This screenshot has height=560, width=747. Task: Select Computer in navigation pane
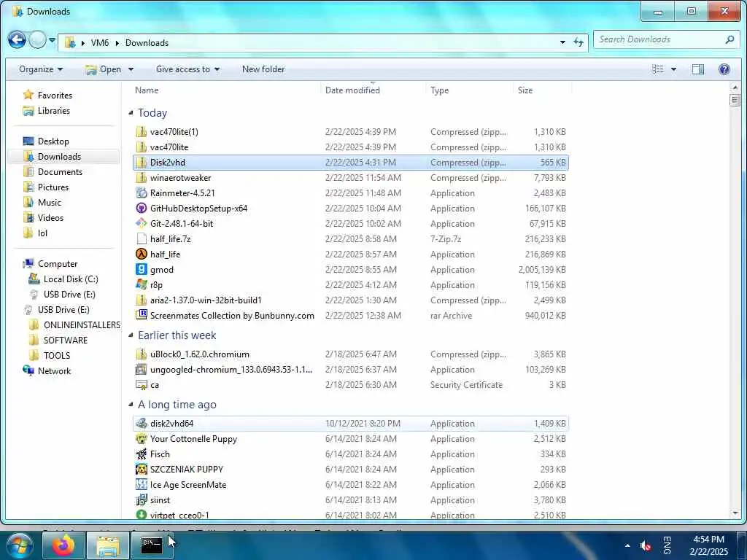click(50, 264)
